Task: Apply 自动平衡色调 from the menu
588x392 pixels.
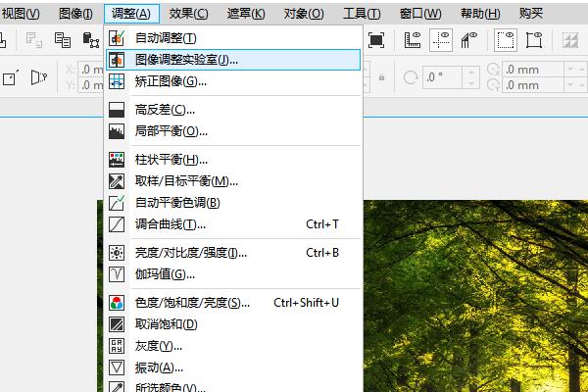Action: point(177,203)
